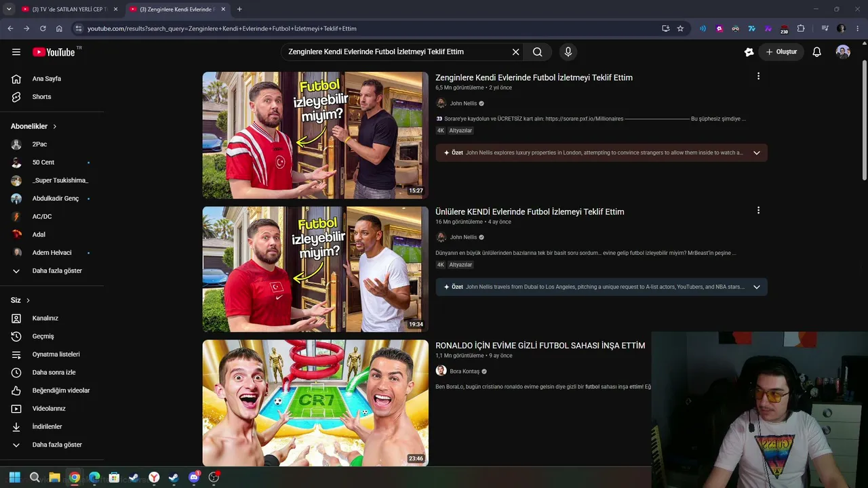
Task: Expand the Özet summary about Dubai to Los Angeles
Action: pos(601,287)
